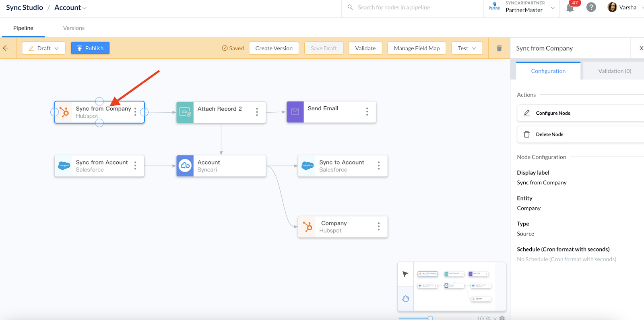Click the trash icon beside Delete Node
This screenshot has height=320, width=644.
(526, 134)
